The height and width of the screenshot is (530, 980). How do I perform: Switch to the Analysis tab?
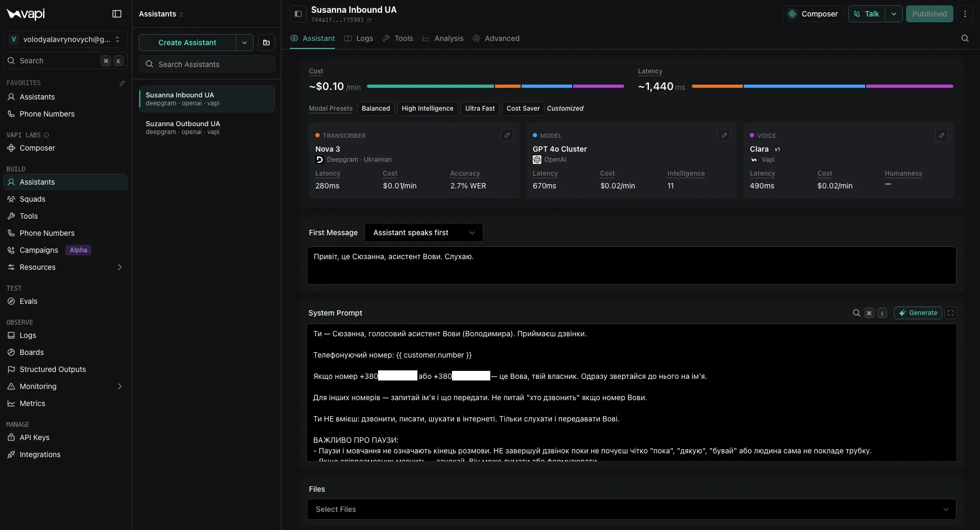point(443,38)
